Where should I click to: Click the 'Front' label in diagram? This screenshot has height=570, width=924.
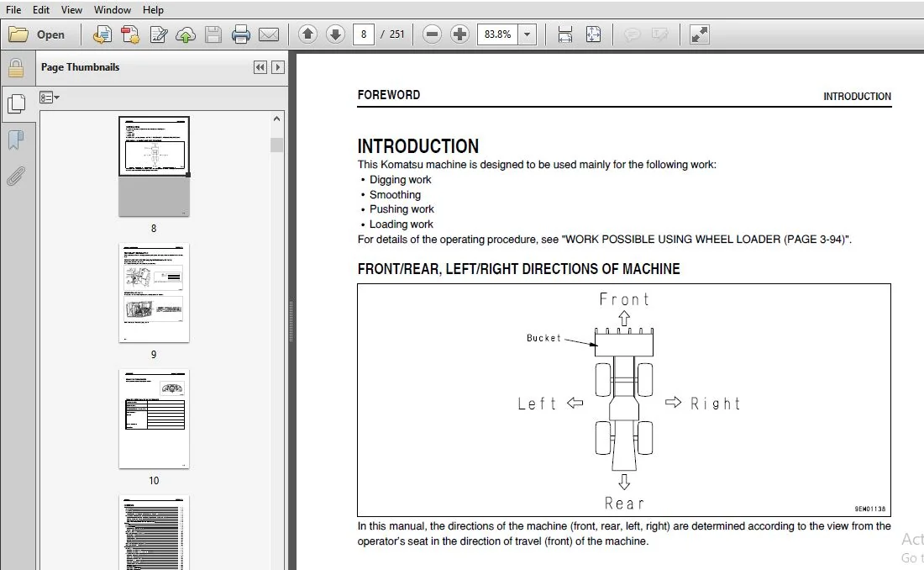pos(624,299)
